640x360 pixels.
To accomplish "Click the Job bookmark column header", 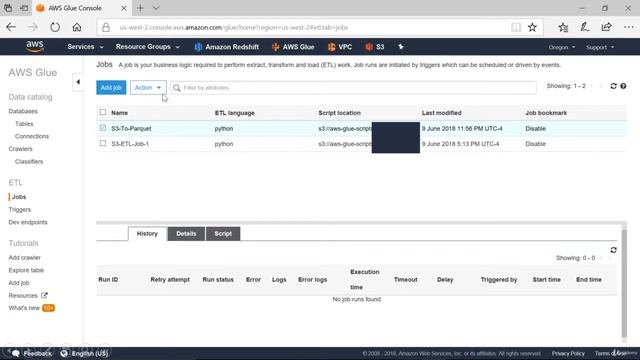I will [546, 113].
